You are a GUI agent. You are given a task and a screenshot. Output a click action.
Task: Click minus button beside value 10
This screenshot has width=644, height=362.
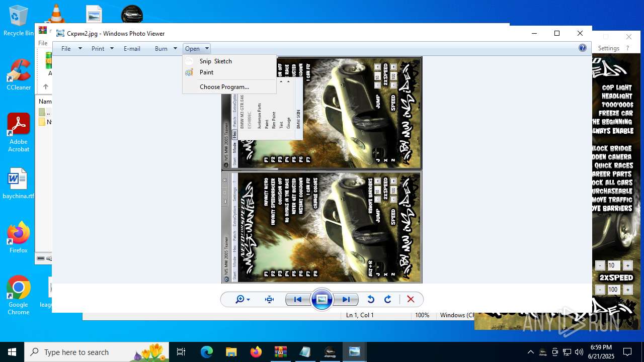[x=600, y=265]
